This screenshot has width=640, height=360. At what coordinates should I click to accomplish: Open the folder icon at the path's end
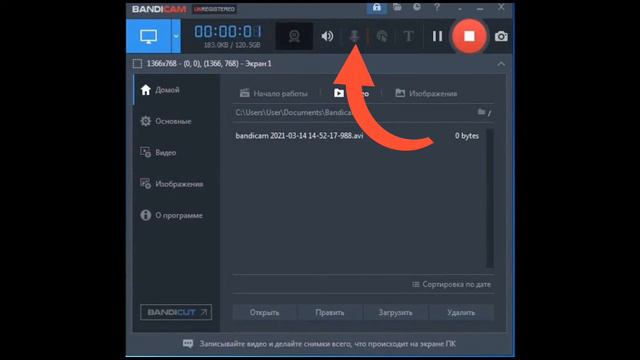[482, 112]
